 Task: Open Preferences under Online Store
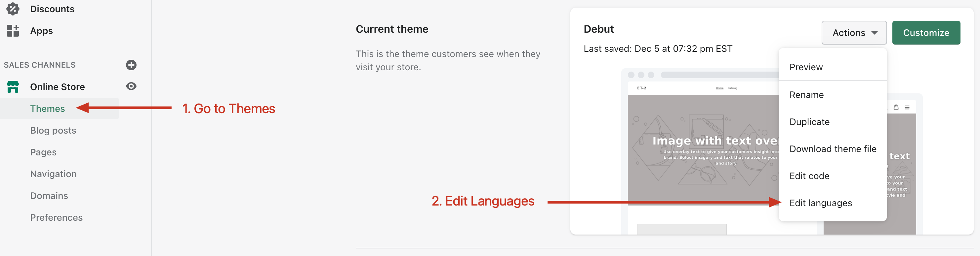56,217
